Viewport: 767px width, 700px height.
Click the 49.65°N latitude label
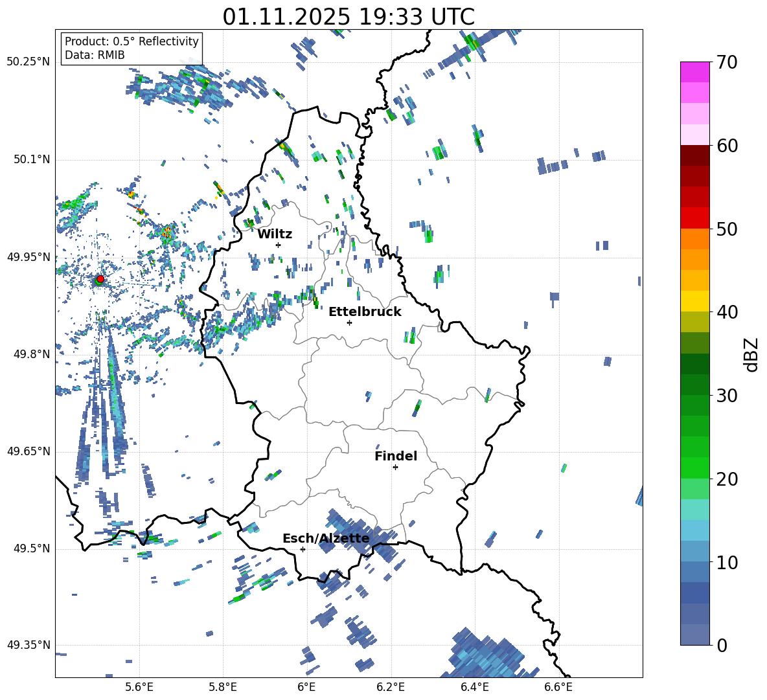click(29, 451)
